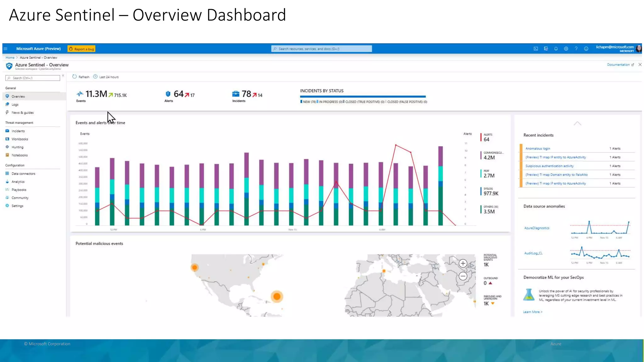This screenshot has width=644, height=362.
Task: Collapse the left sidebar with double chevron
Action: click(x=63, y=76)
